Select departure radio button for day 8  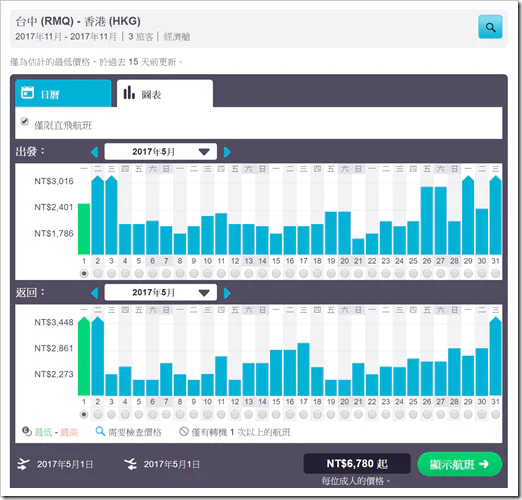180,274
